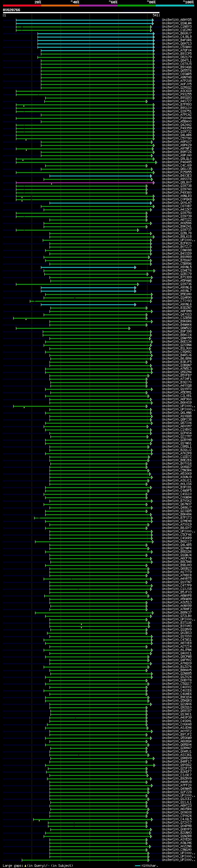Select the query label AV620766

11,10
